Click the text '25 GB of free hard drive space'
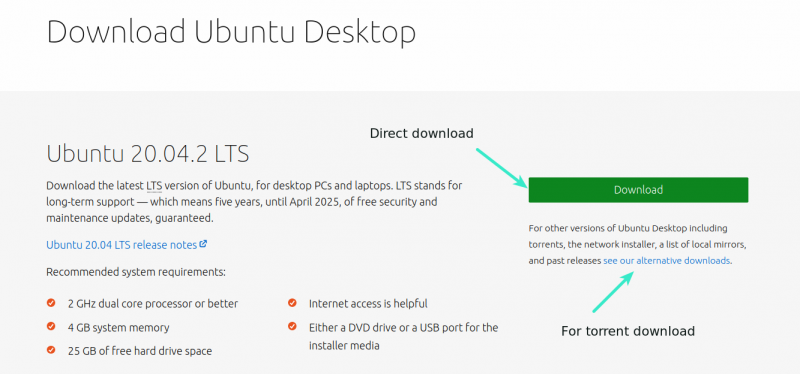 pyautogui.click(x=140, y=351)
